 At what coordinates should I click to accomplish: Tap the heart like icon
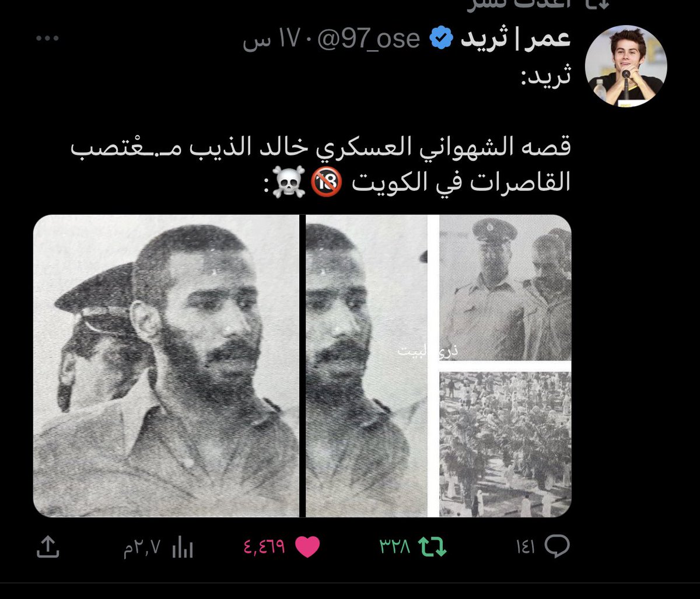[307, 547]
